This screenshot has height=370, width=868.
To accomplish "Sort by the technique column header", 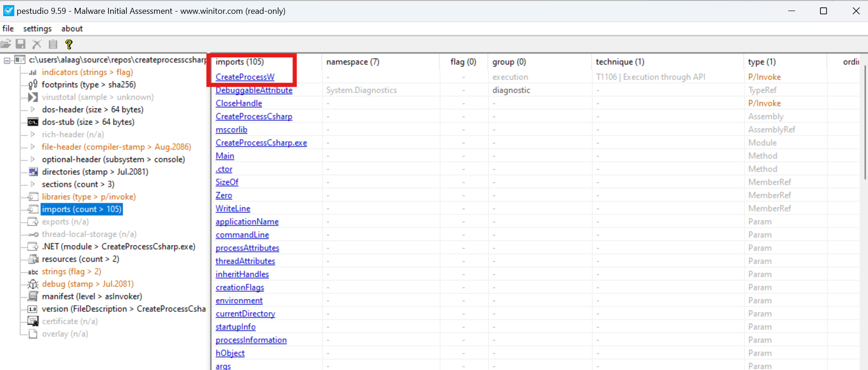I will point(620,62).
